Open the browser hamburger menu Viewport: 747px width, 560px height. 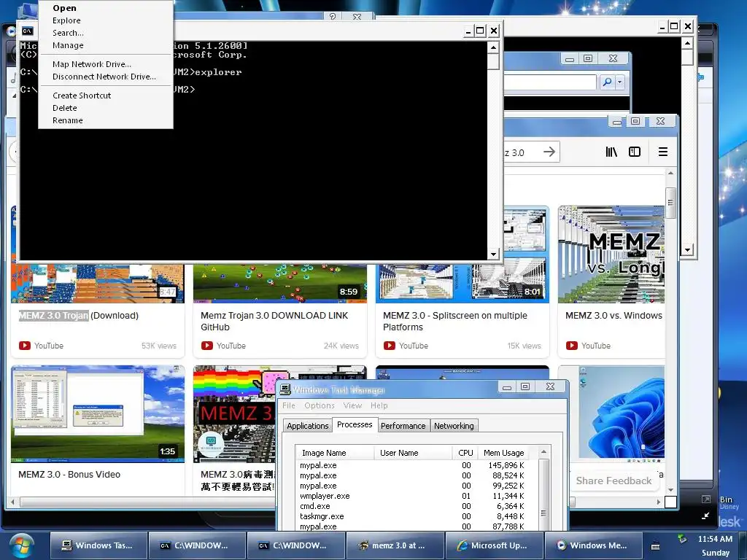tap(662, 152)
